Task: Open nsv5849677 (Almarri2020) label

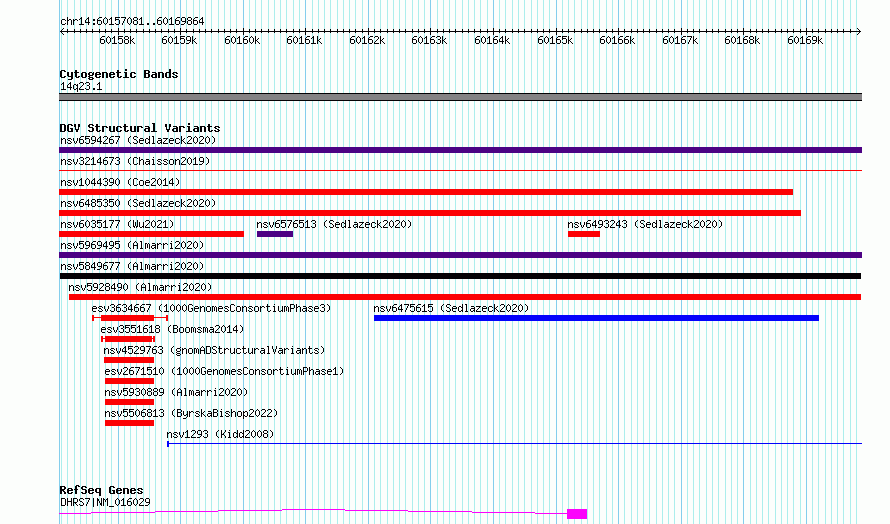Action: 132,266
